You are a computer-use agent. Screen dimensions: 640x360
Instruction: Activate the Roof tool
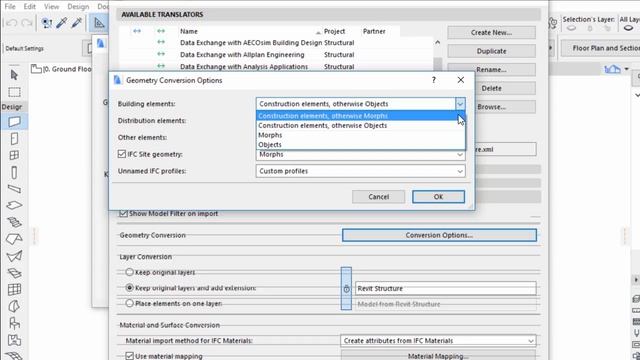point(14,239)
